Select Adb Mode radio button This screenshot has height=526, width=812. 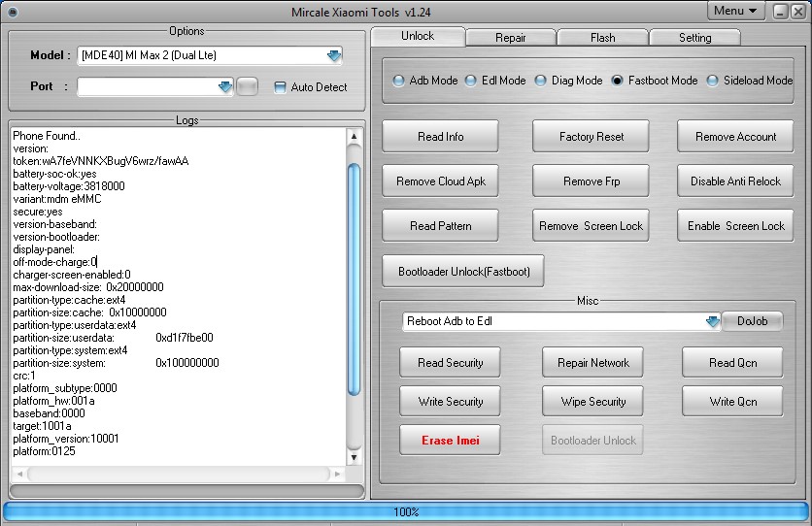click(x=398, y=81)
